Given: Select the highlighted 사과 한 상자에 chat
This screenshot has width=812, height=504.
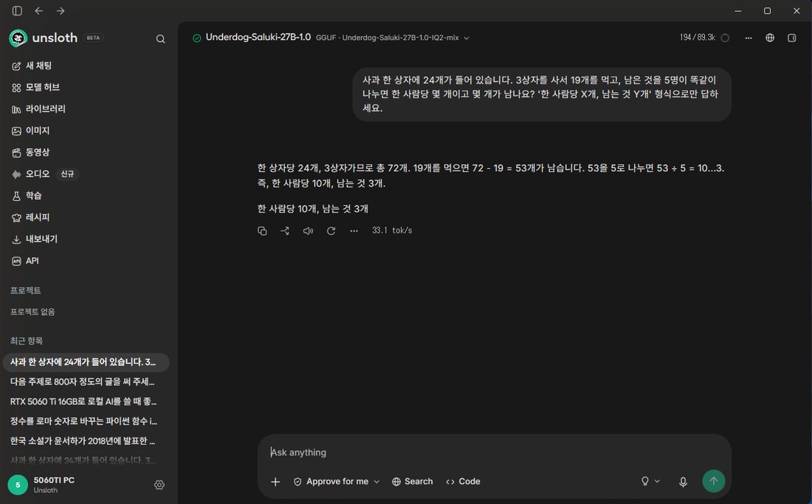Looking at the screenshot, I should [x=86, y=362].
